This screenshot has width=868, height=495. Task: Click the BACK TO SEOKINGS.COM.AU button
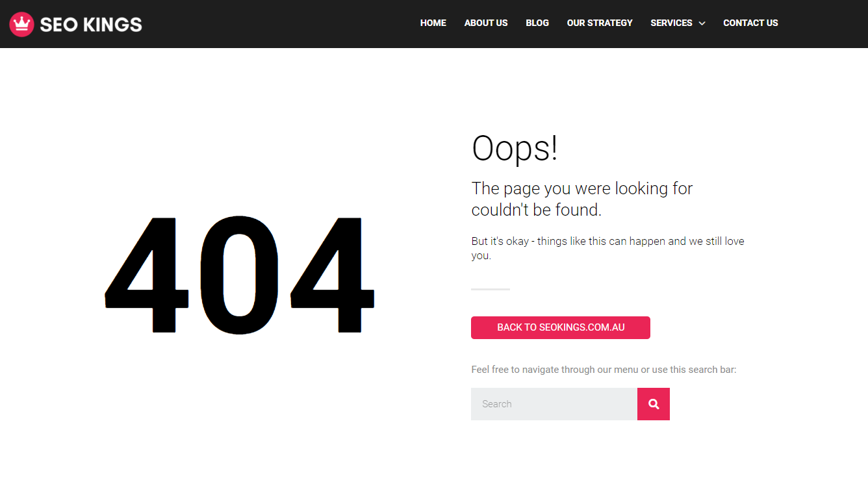tap(561, 327)
